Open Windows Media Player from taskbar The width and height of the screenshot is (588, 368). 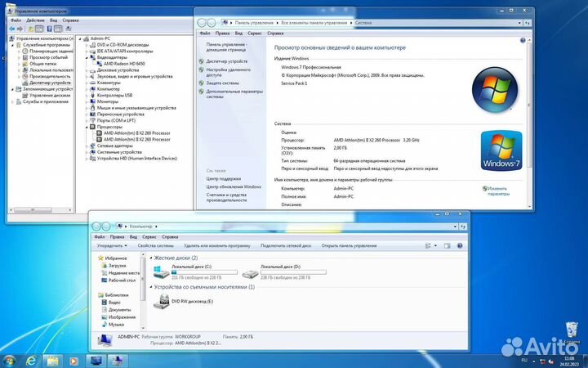click(73, 361)
